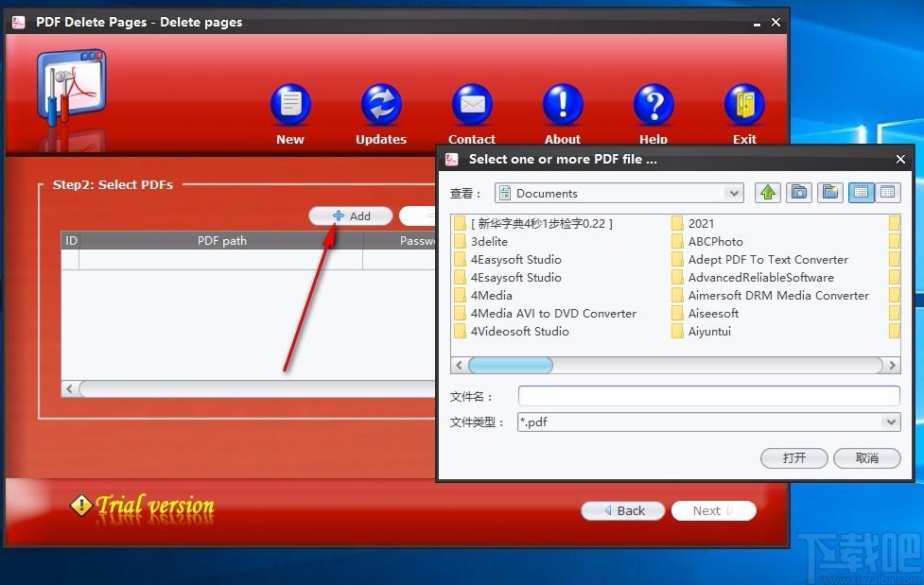
Task: Select the 2021 folder
Action: (693, 223)
